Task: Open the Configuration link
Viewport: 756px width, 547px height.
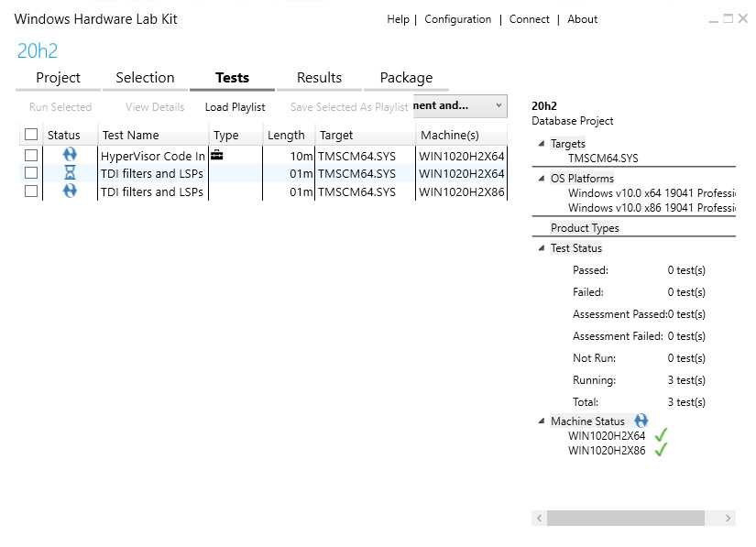Action: (x=458, y=19)
